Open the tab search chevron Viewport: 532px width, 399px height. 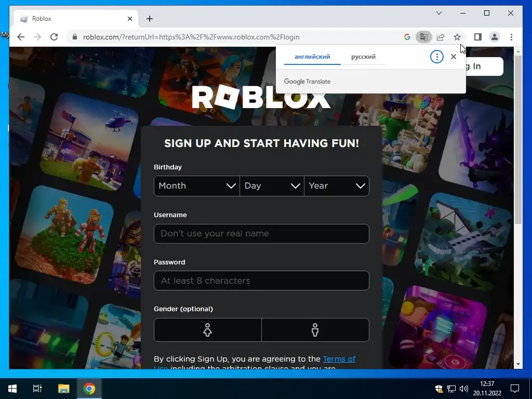(438, 13)
